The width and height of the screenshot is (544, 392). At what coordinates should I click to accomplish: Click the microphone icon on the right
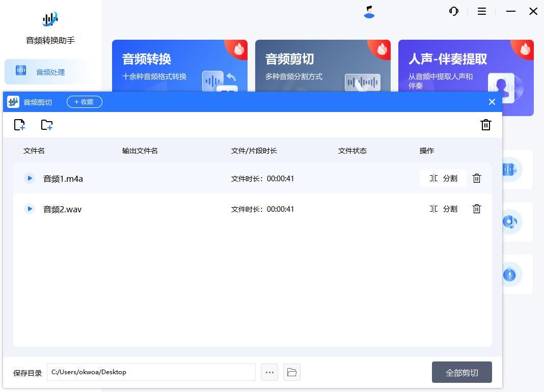pos(509,275)
